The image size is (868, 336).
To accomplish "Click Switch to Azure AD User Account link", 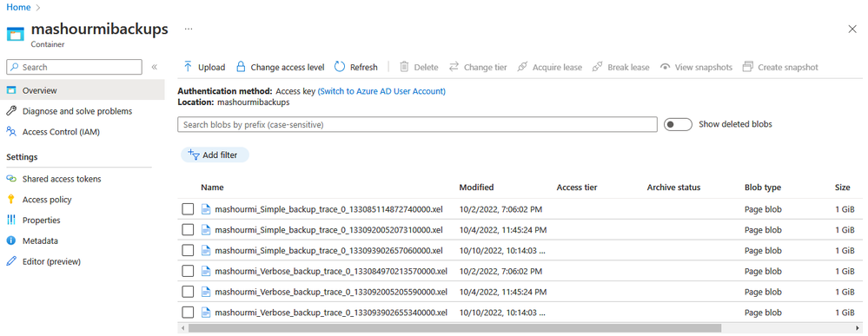I will click(x=381, y=91).
